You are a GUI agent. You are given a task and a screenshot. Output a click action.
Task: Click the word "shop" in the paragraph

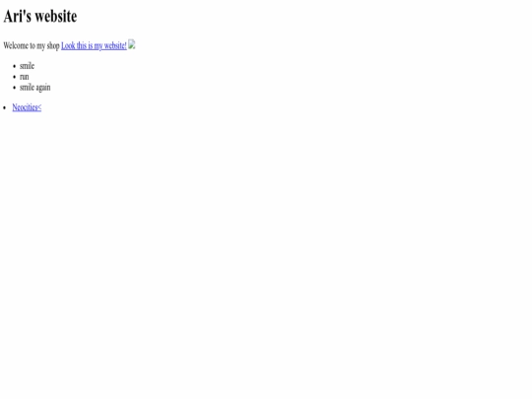click(53, 45)
